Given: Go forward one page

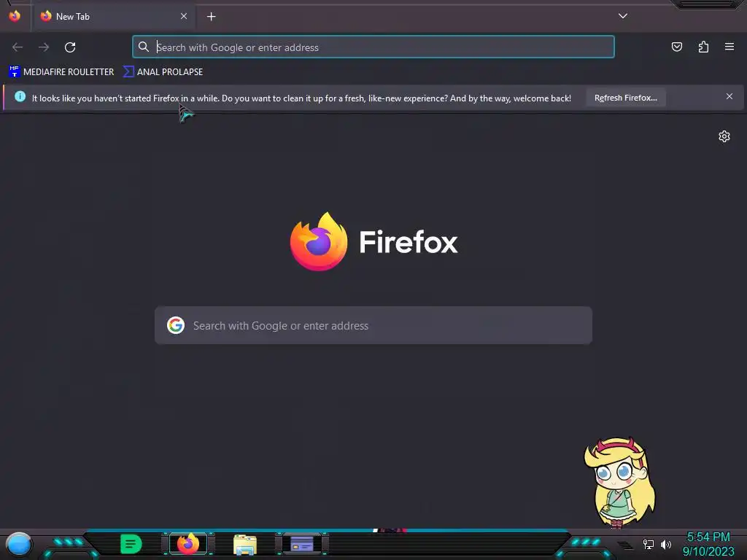Looking at the screenshot, I should pos(44,47).
